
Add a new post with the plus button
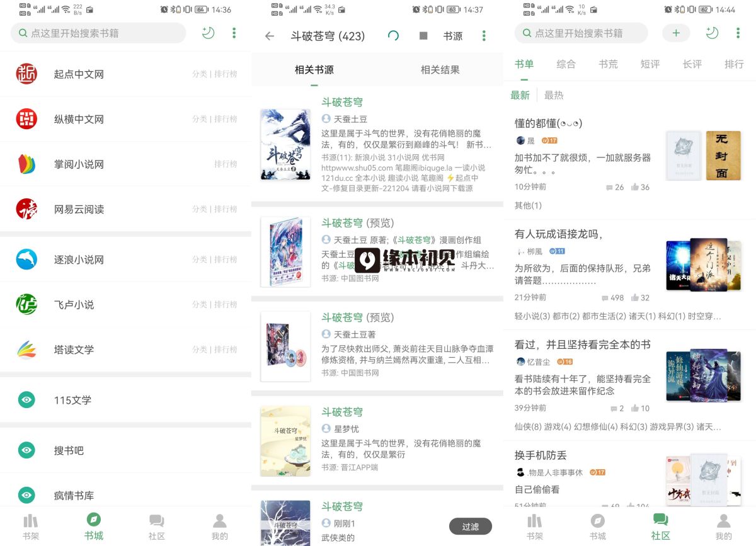(676, 33)
